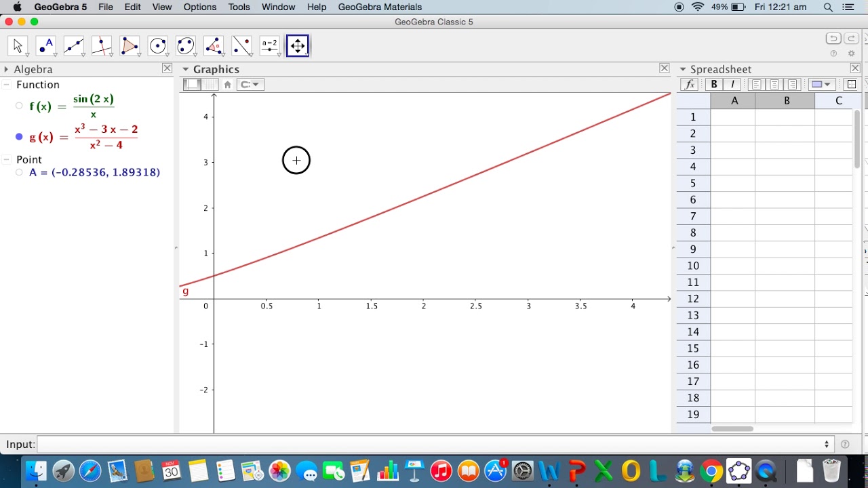Redo the last undone action
Screen dimensions: 868x488
[x=850, y=39]
